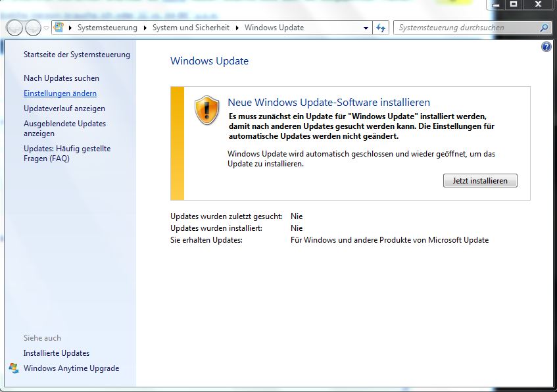Click the Control Panel icon in address bar
The width and height of the screenshot is (557, 392).
coord(59,28)
